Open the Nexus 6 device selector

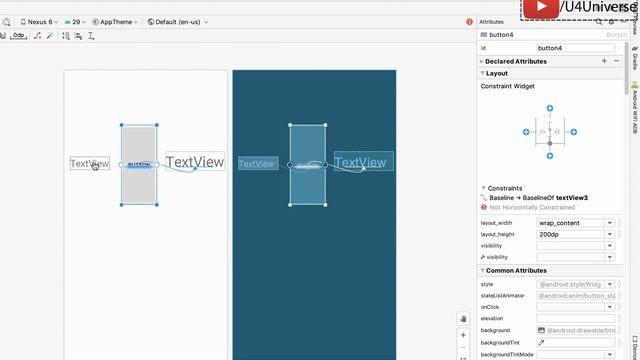(x=39, y=22)
